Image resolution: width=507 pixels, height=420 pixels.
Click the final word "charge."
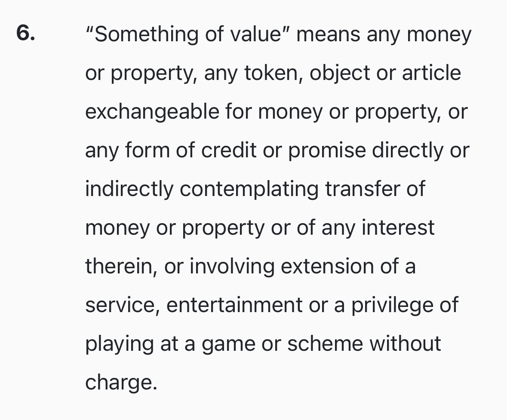(x=121, y=383)
